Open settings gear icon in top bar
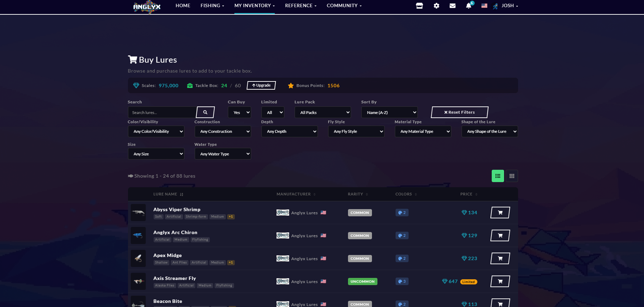The image size is (644, 307). coord(436,6)
